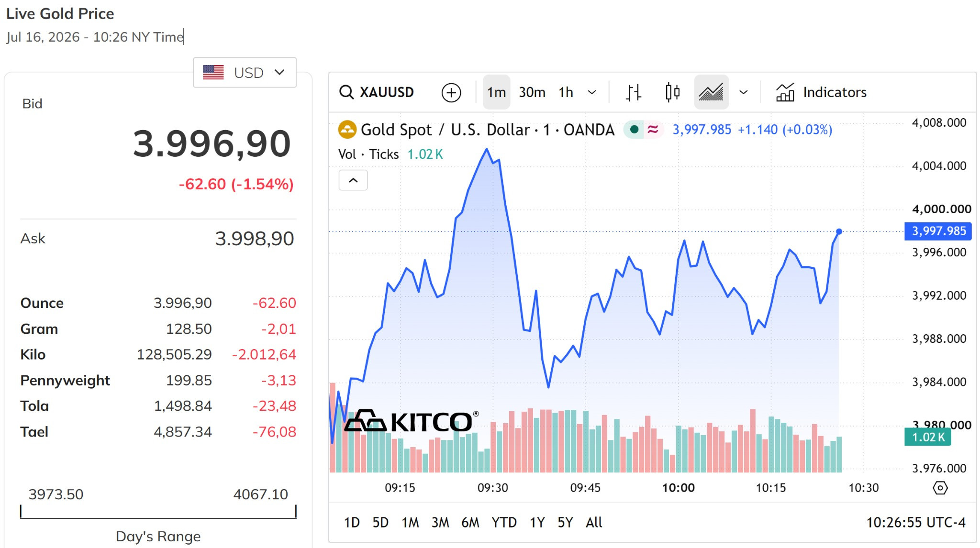Collapse the chart legend with caret
Image resolution: width=980 pixels, height=548 pixels.
click(x=353, y=180)
